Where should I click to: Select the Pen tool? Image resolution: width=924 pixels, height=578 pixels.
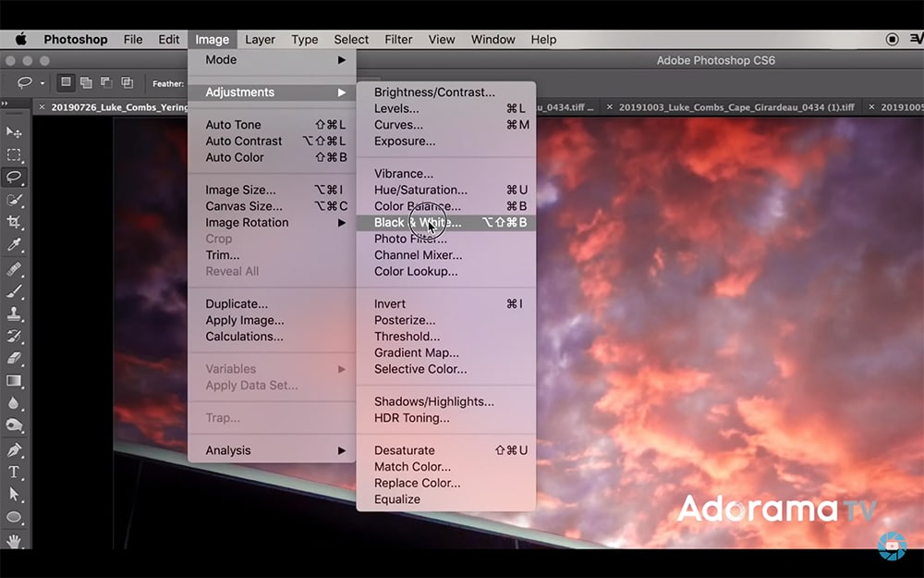(14, 449)
